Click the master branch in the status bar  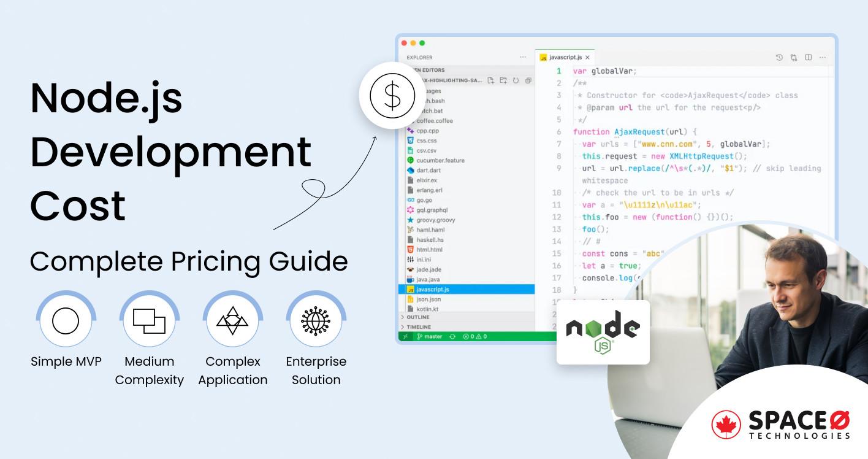coord(433,336)
